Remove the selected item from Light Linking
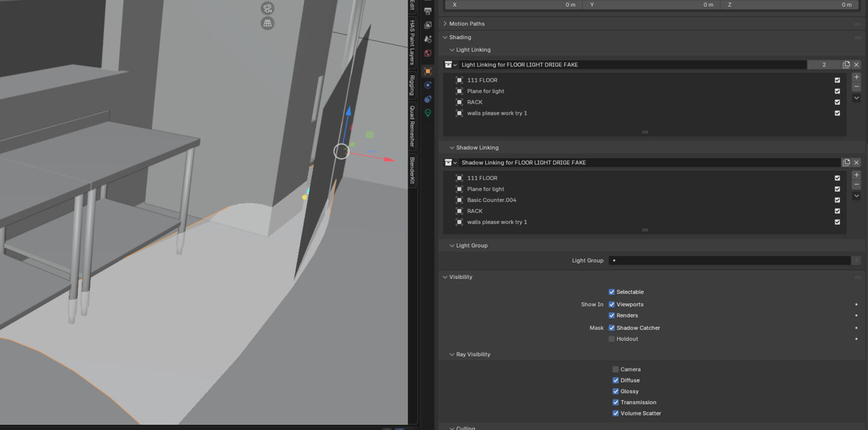Image resolution: width=868 pixels, height=430 pixels. 857,87
